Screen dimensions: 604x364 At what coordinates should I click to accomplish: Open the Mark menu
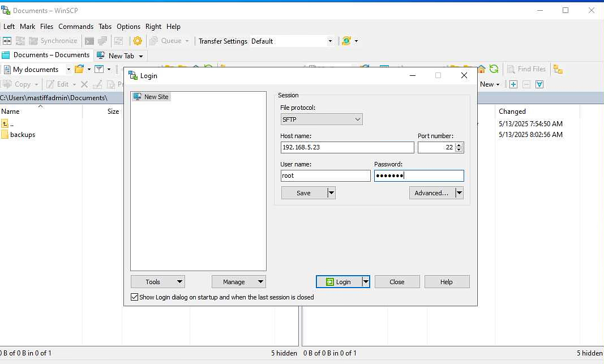[27, 27]
